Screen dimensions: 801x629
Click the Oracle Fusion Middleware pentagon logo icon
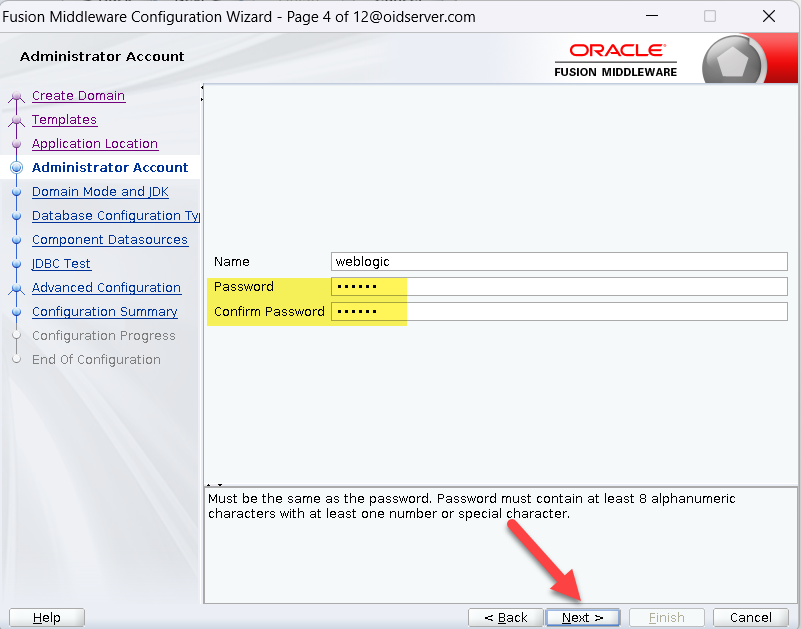(734, 62)
